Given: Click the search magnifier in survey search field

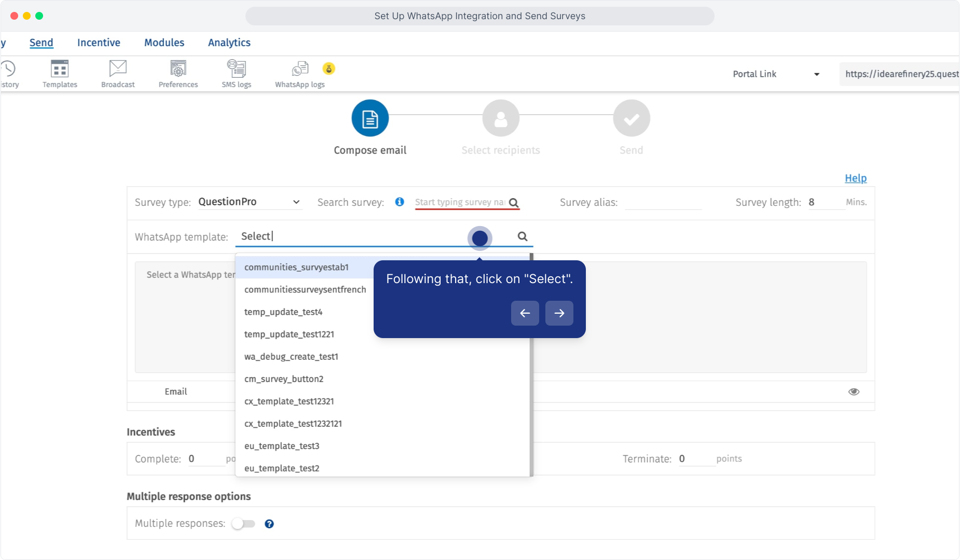Looking at the screenshot, I should pos(514,203).
